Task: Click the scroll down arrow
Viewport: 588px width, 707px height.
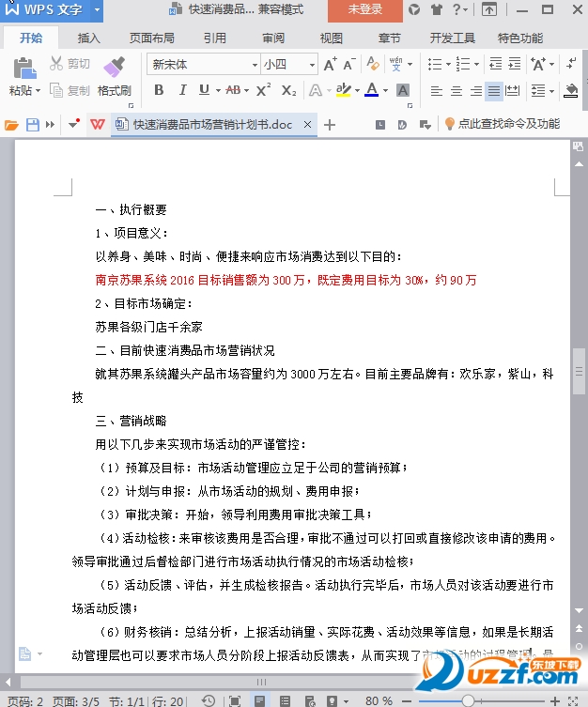Action: [x=579, y=610]
